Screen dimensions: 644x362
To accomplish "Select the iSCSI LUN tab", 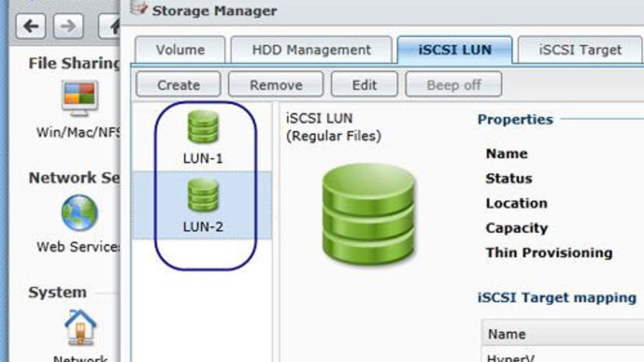I will click(455, 50).
